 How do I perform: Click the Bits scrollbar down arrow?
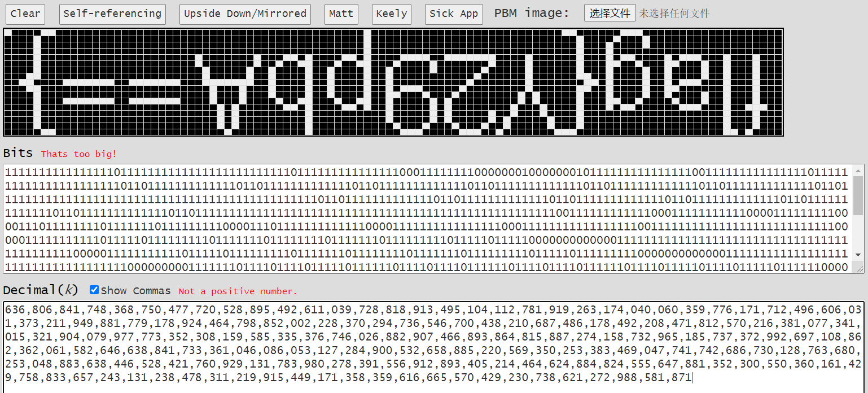[x=858, y=269]
